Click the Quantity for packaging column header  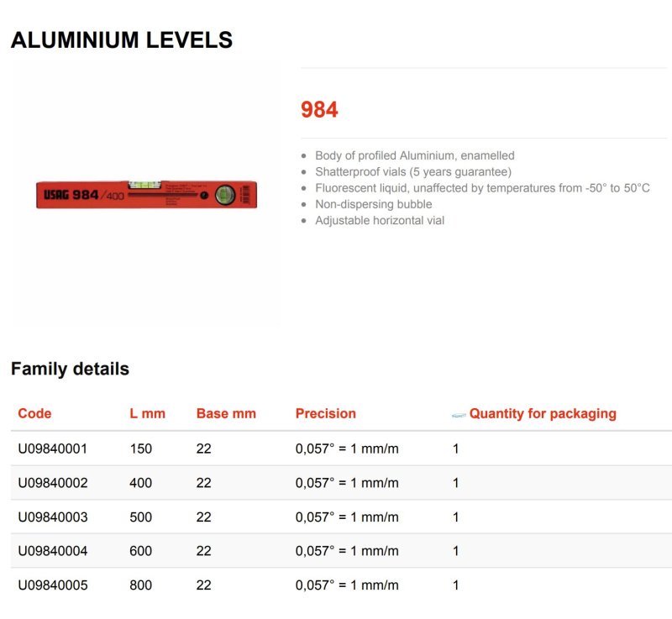pyautogui.click(x=543, y=413)
